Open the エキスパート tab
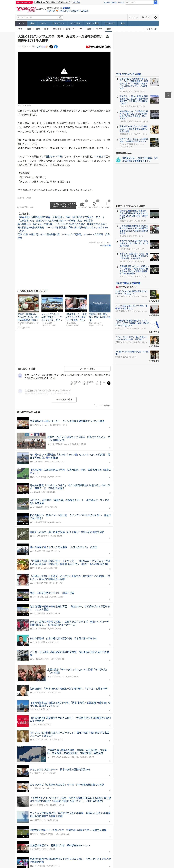174x868 pixels. click(58, 24)
